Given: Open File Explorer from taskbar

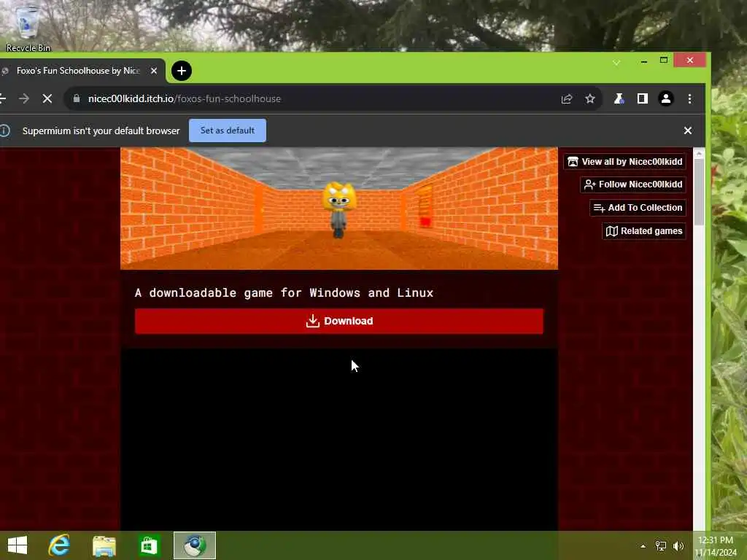Looking at the screenshot, I should coord(104,545).
